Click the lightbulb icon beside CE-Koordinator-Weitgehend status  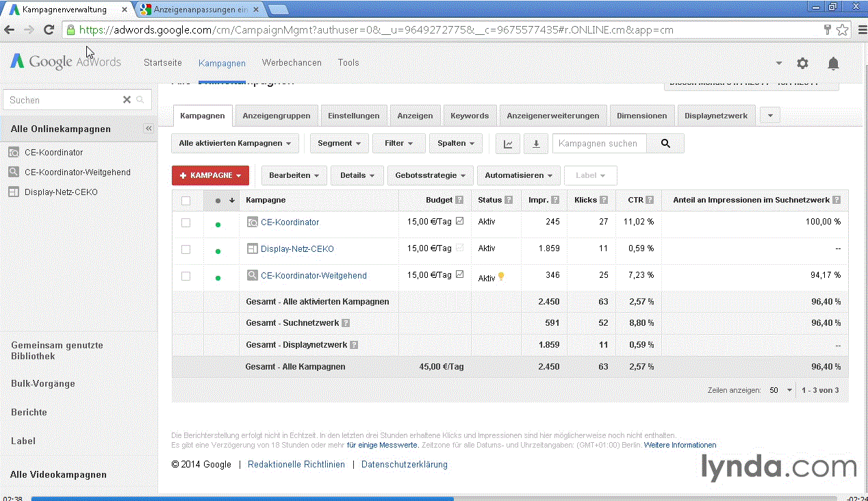pyautogui.click(x=501, y=277)
